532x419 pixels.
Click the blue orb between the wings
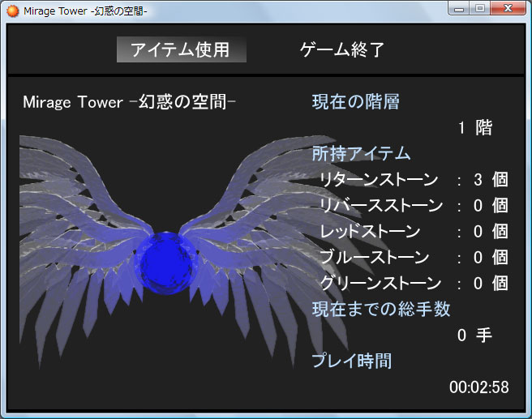tap(166, 263)
